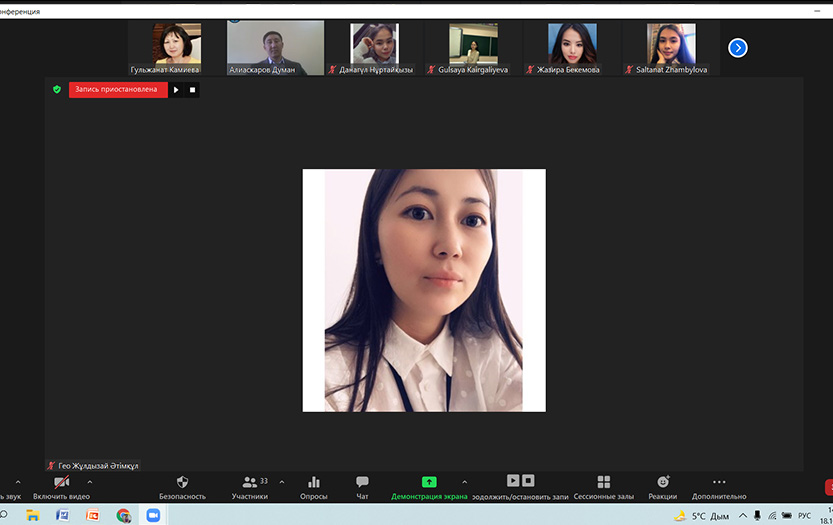This screenshot has width=833, height=525.
Task: Expand the participants options arrow
Action: coord(282,481)
